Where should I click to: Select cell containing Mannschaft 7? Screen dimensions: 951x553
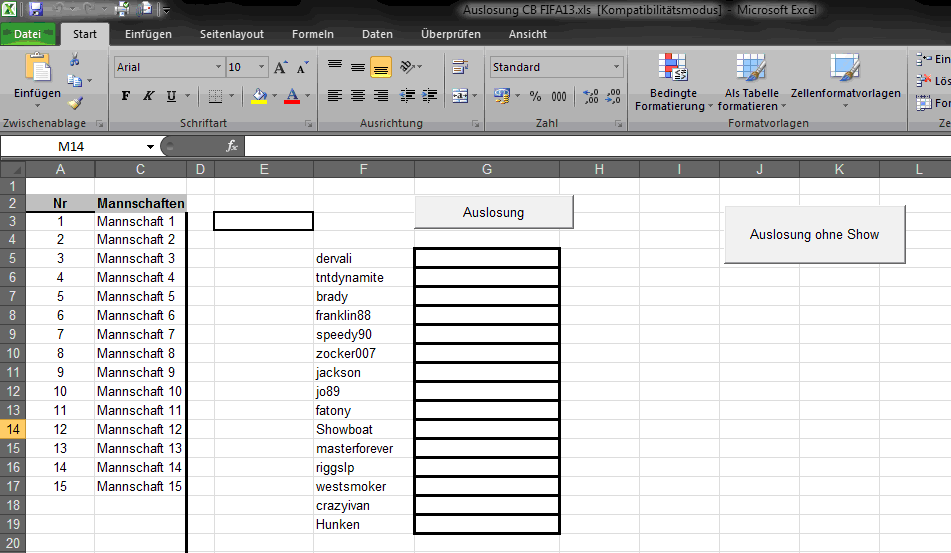pos(140,334)
